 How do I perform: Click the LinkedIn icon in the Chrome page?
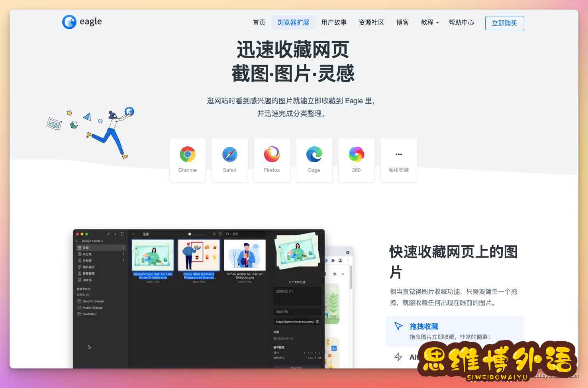click(x=334, y=348)
